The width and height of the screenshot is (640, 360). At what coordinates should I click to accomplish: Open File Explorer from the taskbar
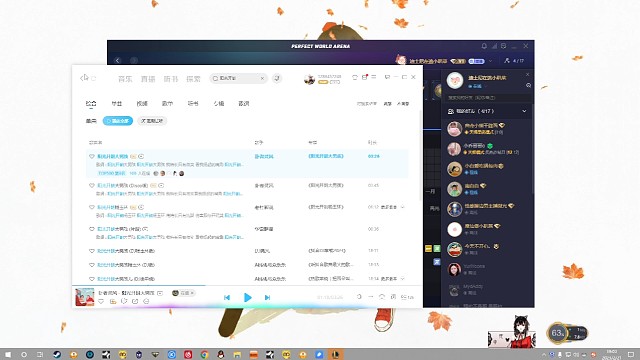tap(237, 354)
